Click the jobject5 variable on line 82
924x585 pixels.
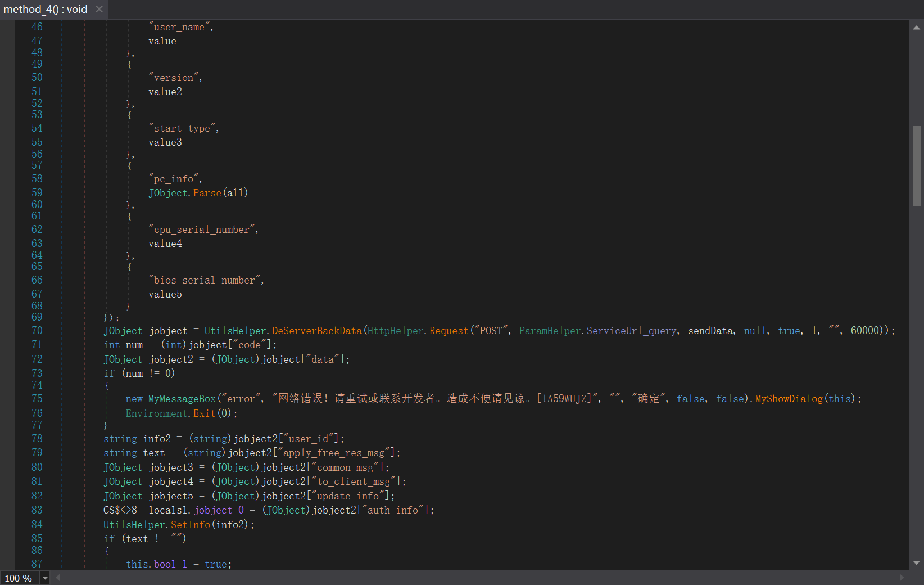[x=171, y=496]
